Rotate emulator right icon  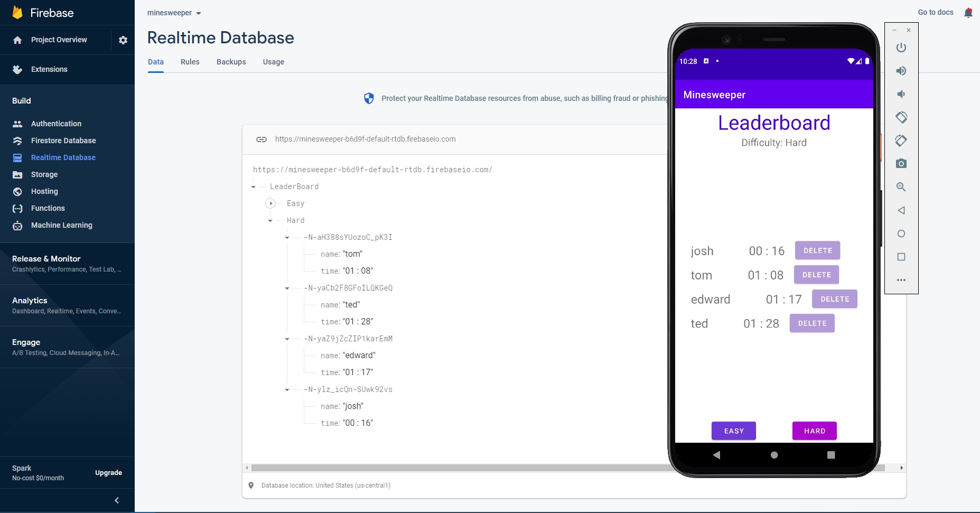(901, 141)
